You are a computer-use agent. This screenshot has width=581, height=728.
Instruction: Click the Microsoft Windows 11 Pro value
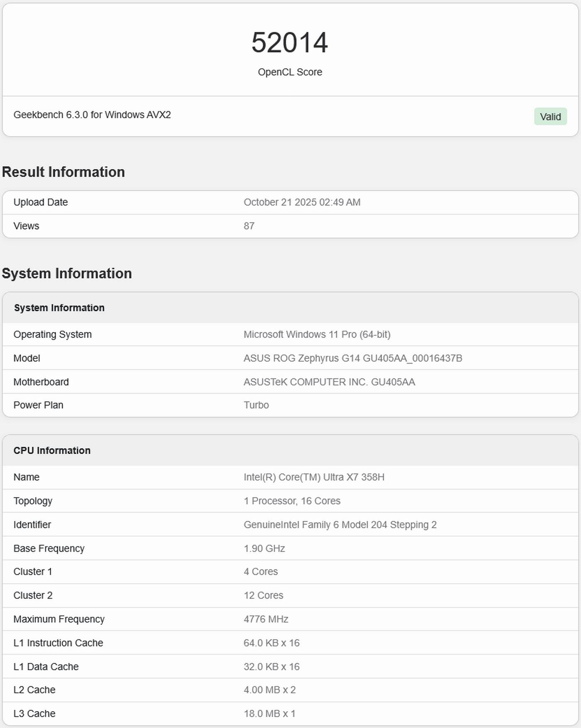click(x=317, y=335)
